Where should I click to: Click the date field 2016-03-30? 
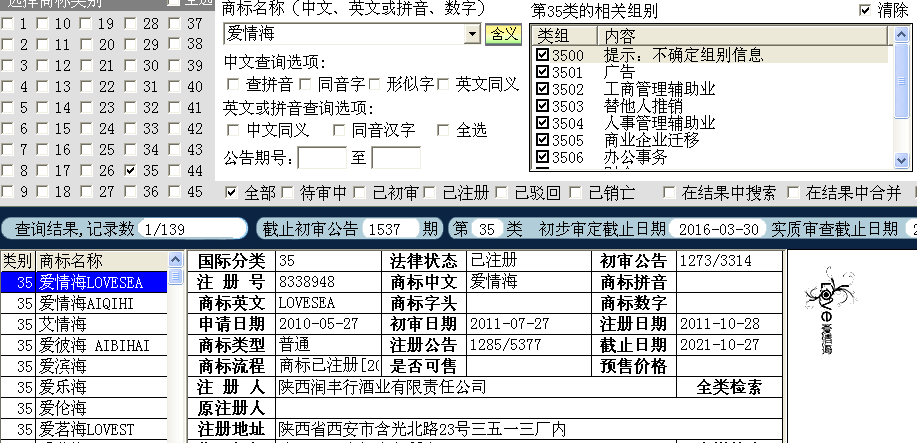pyautogui.click(x=718, y=229)
